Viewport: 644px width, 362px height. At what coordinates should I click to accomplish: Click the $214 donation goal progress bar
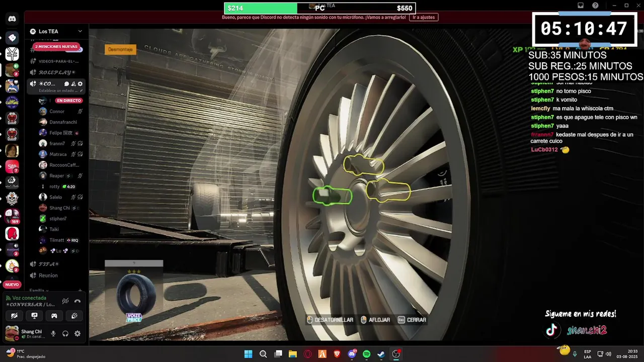point(320,8)
